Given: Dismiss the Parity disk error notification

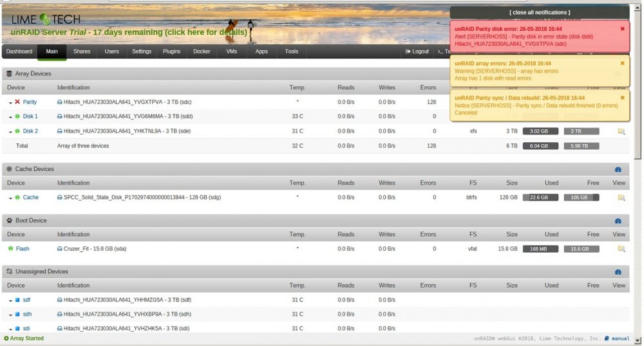Looking at the screenshot, I should 622,29.
